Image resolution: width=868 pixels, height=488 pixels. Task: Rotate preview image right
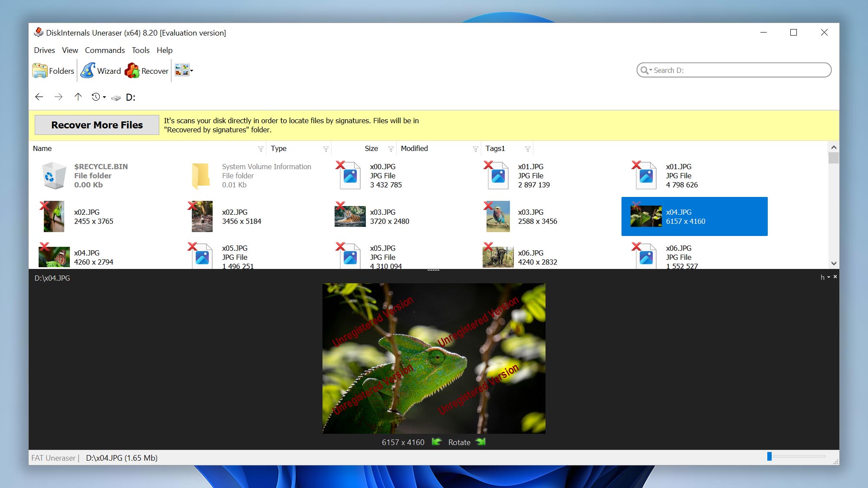(x=480, y=442)
